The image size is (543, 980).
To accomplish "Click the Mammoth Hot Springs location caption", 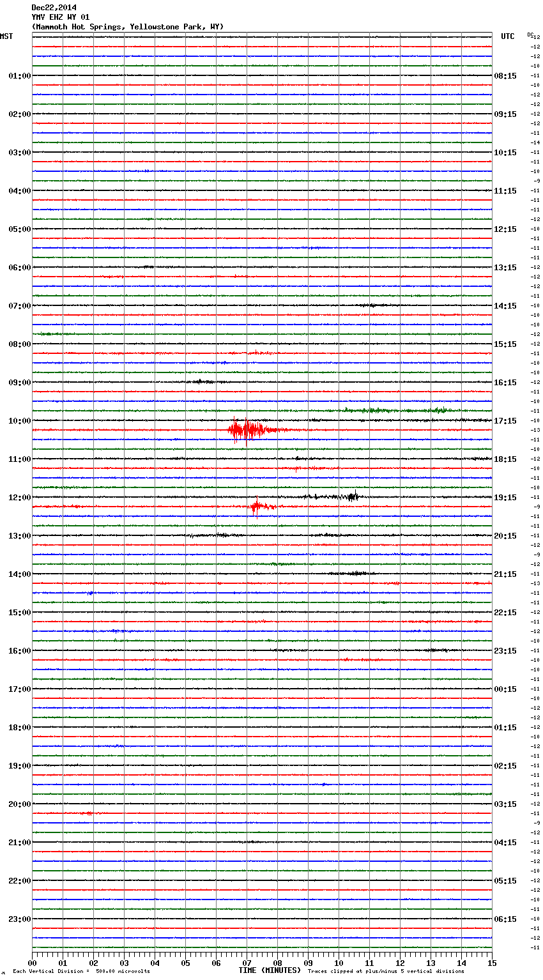I will [128, 27].
